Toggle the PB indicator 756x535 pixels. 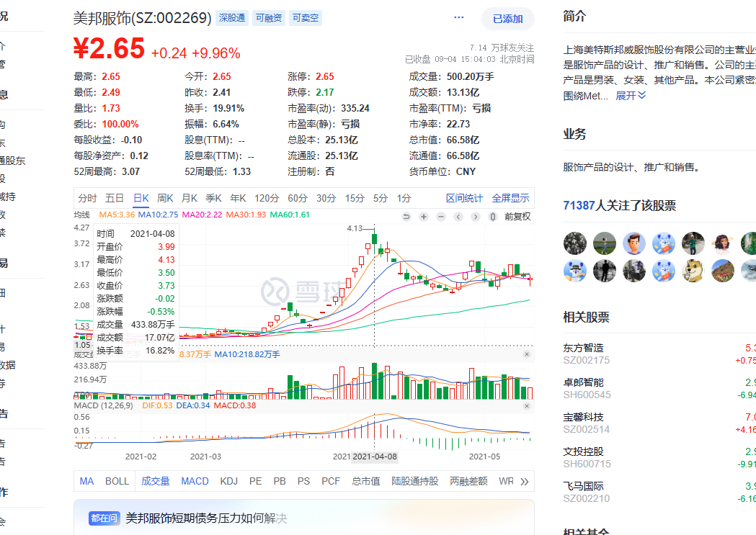pos(280,482)
